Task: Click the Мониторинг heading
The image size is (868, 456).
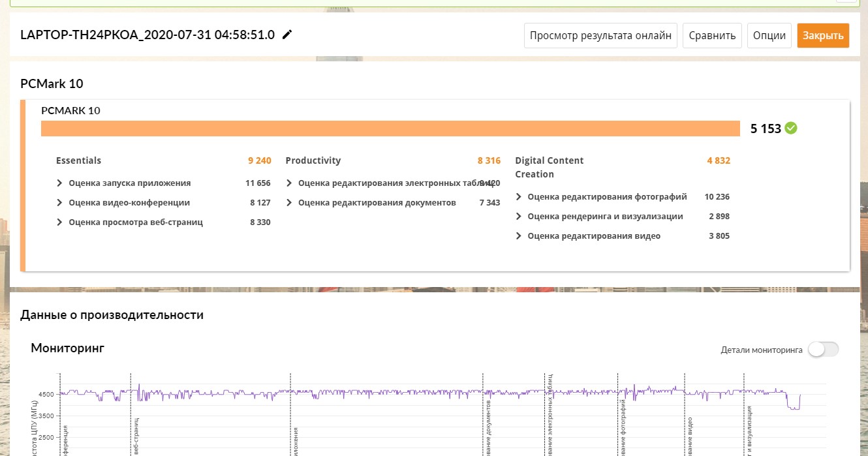Action: pyautogui.click(x=67, y=348)
